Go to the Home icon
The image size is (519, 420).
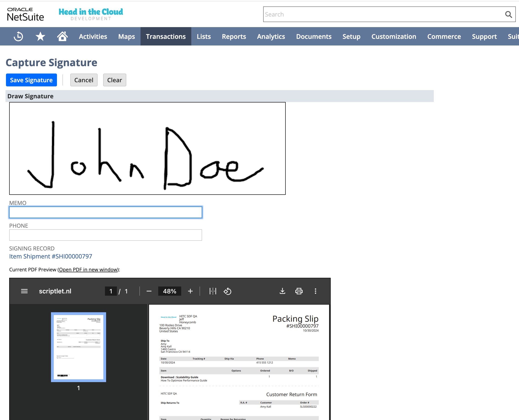pyautogui.click(x=62, y=36)
